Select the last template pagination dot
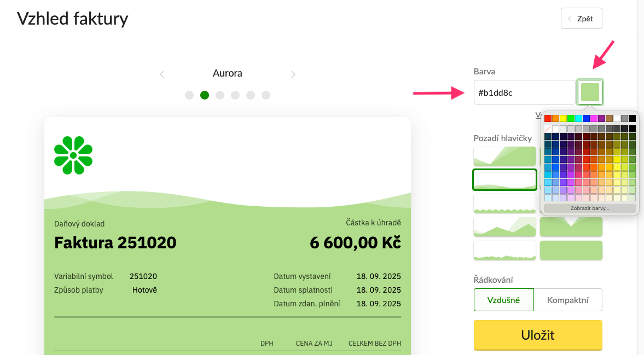 (266, 95)
